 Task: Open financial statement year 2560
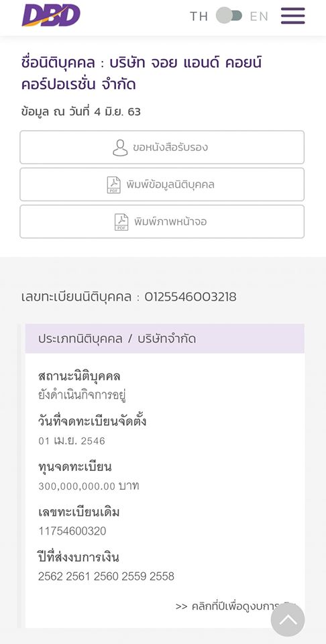(x=105, y=576)
